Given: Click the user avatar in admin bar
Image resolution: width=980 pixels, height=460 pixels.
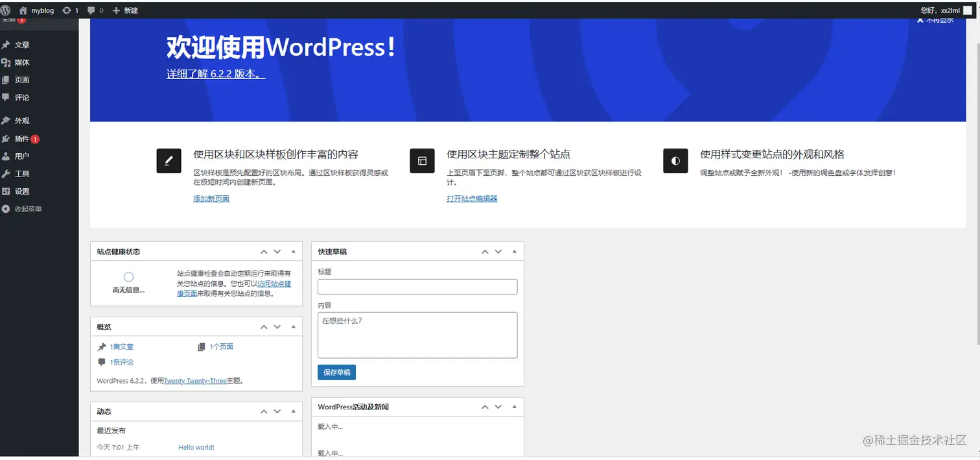Looking at the screenshot, I should [x=968, y=10].
